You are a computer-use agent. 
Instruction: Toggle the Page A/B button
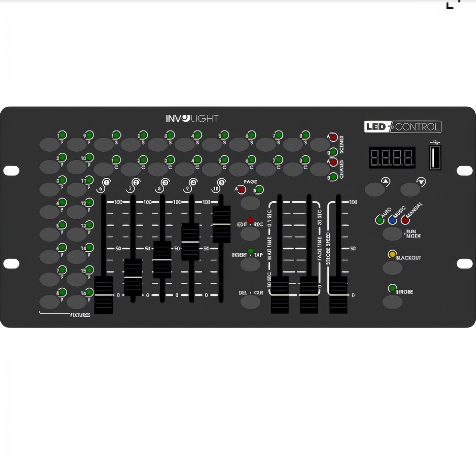point(250,203)
